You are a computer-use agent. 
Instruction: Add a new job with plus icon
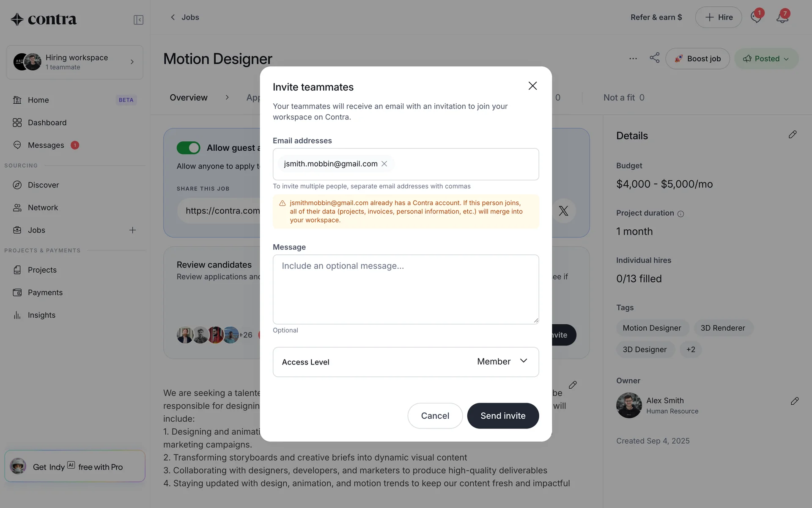pos(132,230)
